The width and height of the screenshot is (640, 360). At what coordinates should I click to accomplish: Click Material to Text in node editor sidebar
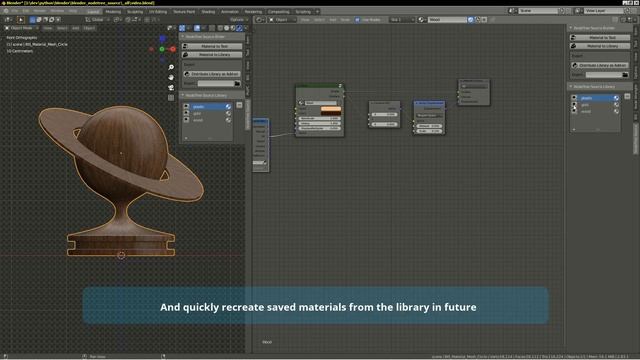[600, 38]
